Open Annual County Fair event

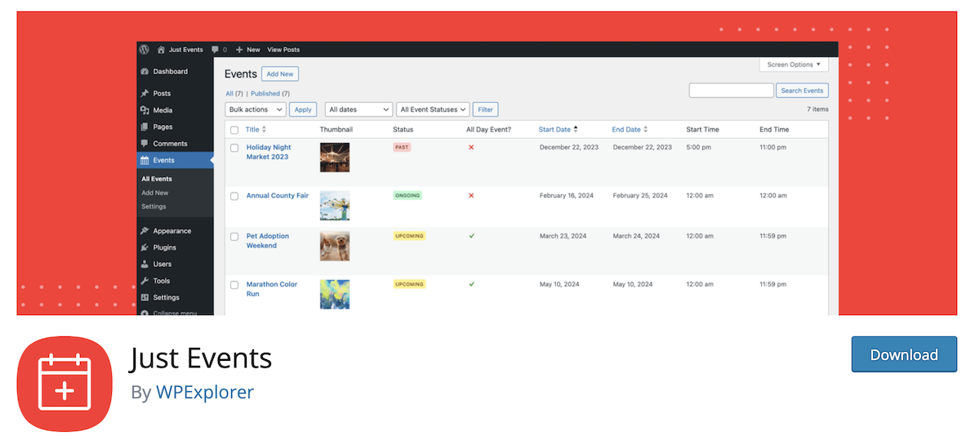pyautogui.click(x=278, y=196)
